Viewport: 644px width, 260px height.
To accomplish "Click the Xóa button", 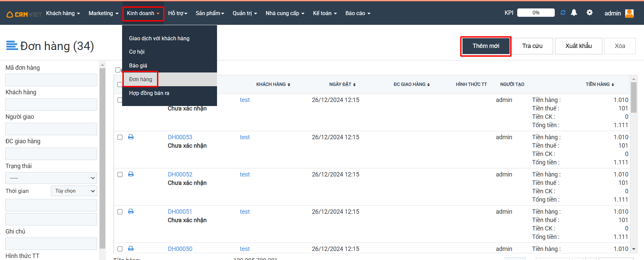I will pos(620,46).
